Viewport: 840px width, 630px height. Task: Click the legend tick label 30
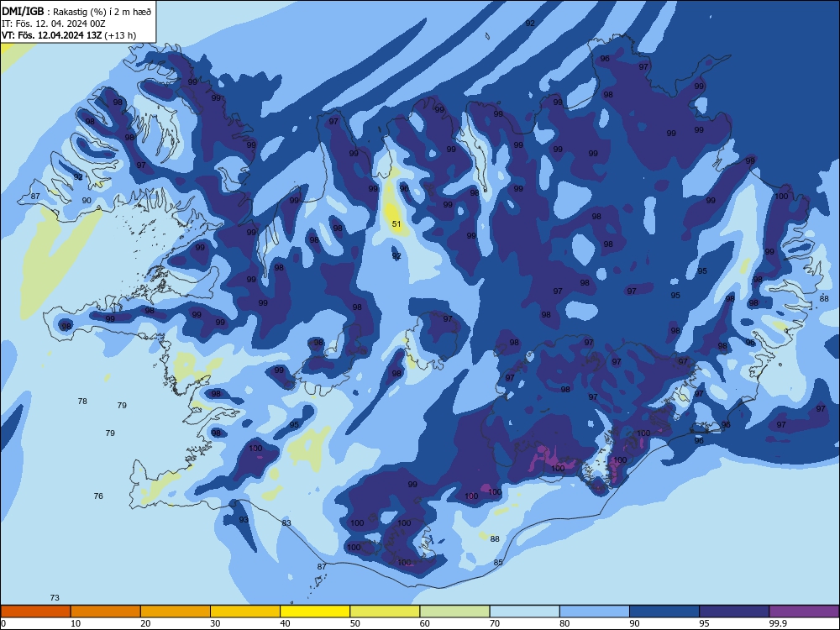pos(215,623)
